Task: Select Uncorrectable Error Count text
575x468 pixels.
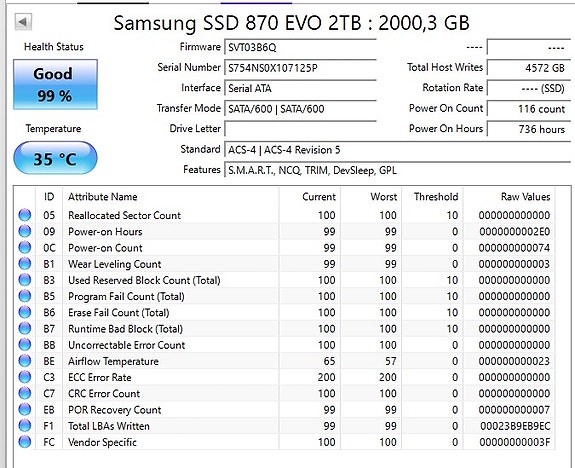Action: tap(127, 345)
